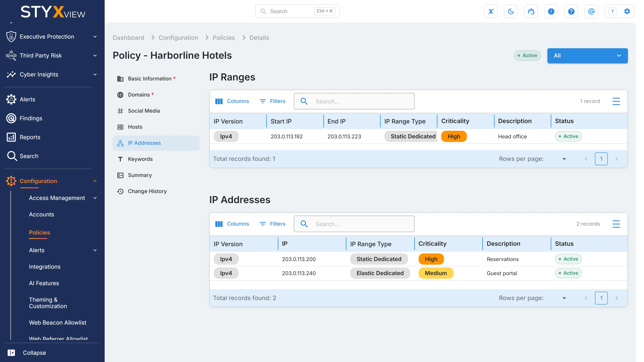This screenshot has width=644, height=362.
Task: Open the user avatar T
Action: 612,11
